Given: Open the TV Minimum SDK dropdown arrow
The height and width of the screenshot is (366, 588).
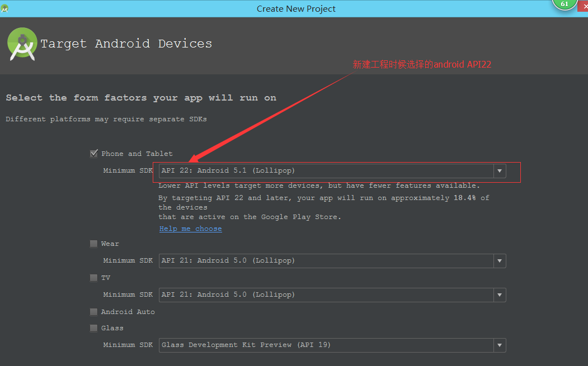Looking at the screenshot, I should 500,295.
